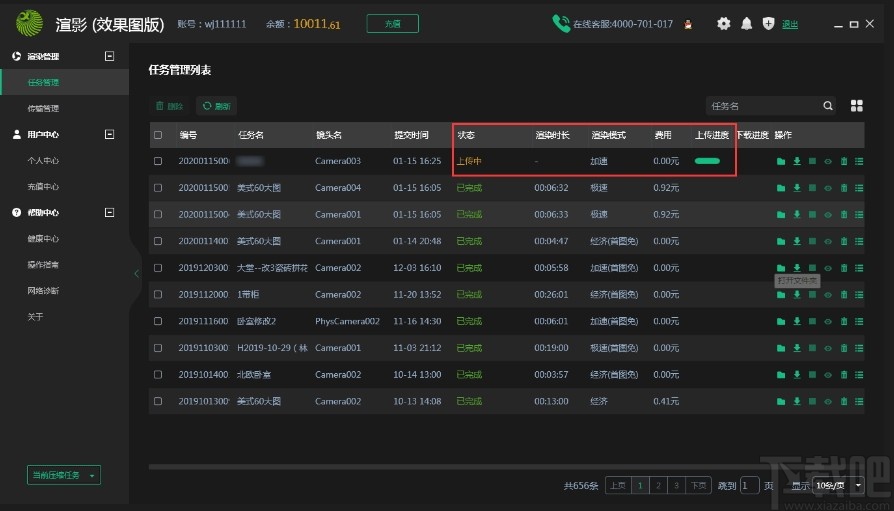Open the 当前压缩任务 dropdown
Viewport: 894px width, 511px height.
click(x=64, y=475)
